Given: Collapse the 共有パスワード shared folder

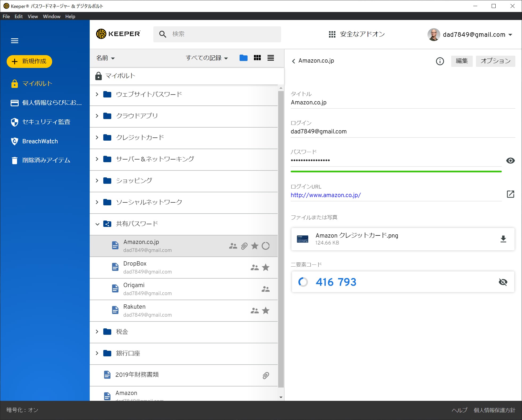Looking at the screenshot, I should click(x=97, y=224).
